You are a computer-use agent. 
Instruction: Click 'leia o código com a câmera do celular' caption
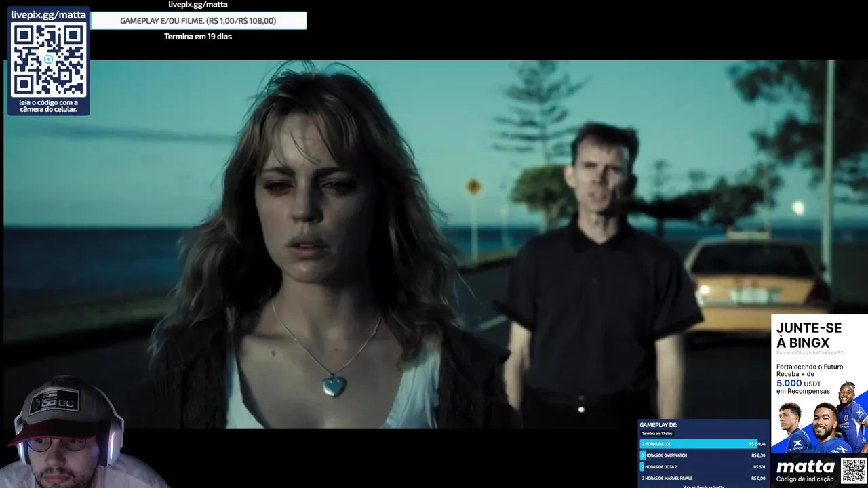click(x=48, y=106)
